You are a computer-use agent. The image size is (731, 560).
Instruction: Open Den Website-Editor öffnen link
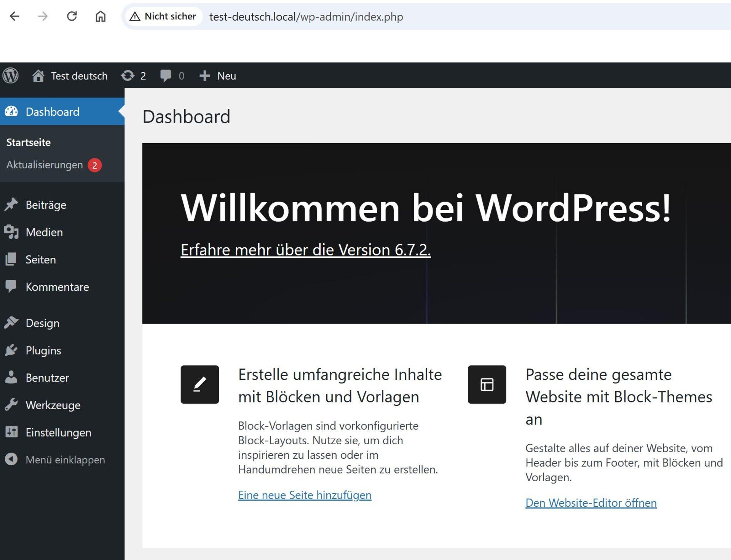pyautogui.click(x=591, y=503)
